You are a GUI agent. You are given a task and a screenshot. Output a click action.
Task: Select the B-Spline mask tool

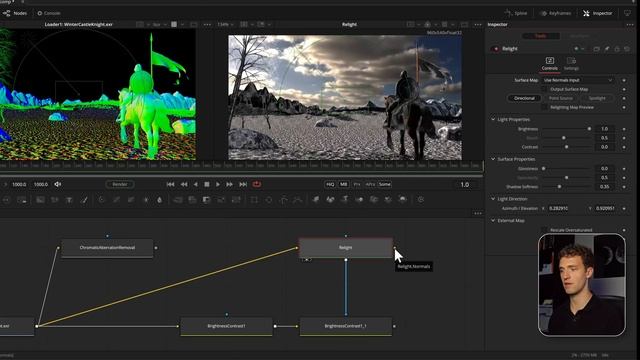point(298,200)
